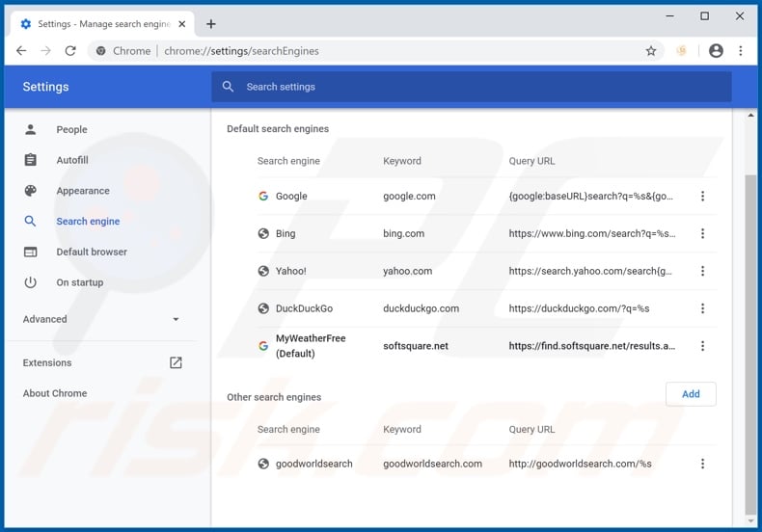This screenshot has height=532, width=762.
Task: Click the scrollbar down arrow
Action: pos(750,520)
